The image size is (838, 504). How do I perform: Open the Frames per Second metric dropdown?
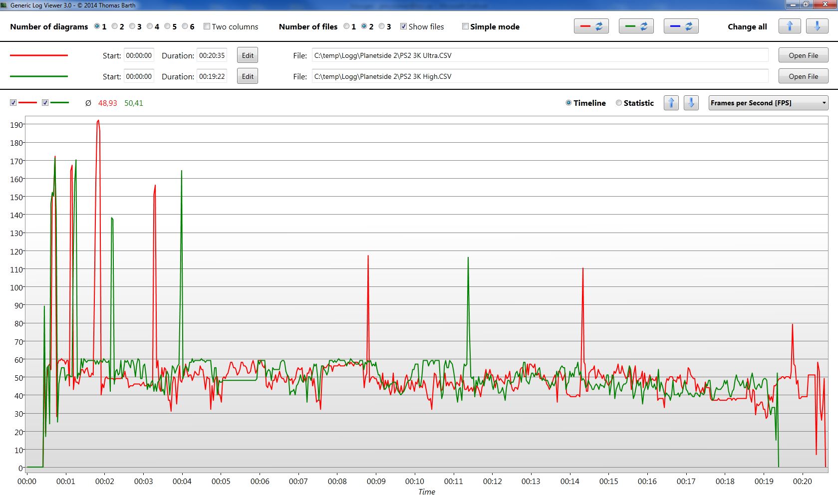[768, 103]
